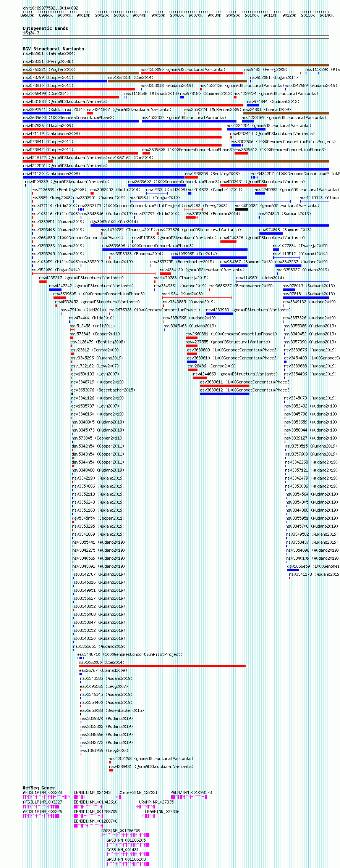The width and height of the screenshot is (340, 868).
Task: Select nsv509641 (Teague2010) label
Action: click(x=155, y=198)
